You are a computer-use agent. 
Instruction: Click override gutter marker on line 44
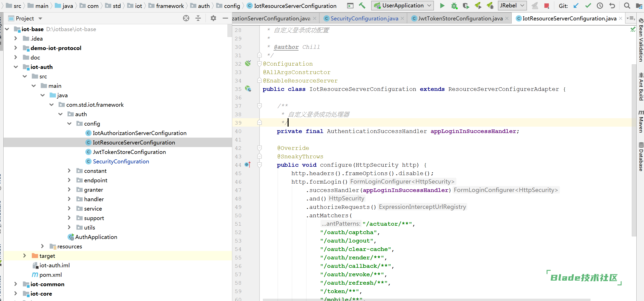pyautogui.click(x=248, y=165)
